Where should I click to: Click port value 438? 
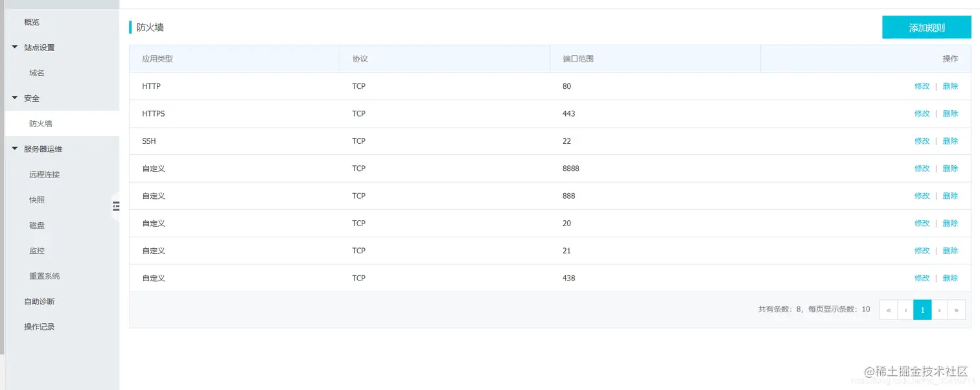(x=569, y=278)
